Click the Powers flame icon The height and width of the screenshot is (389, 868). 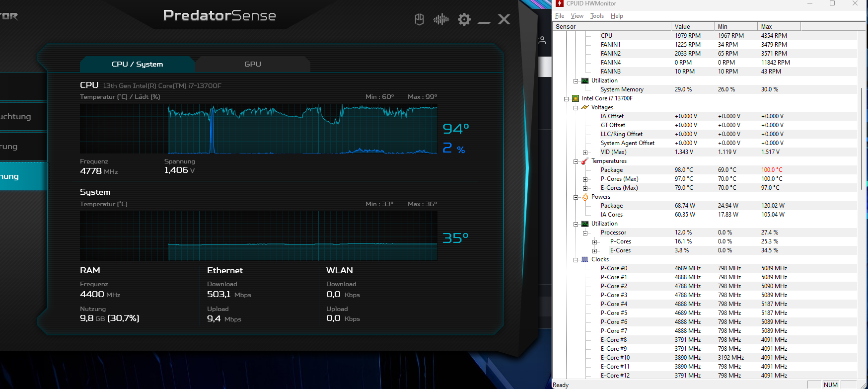coord(585,197)
